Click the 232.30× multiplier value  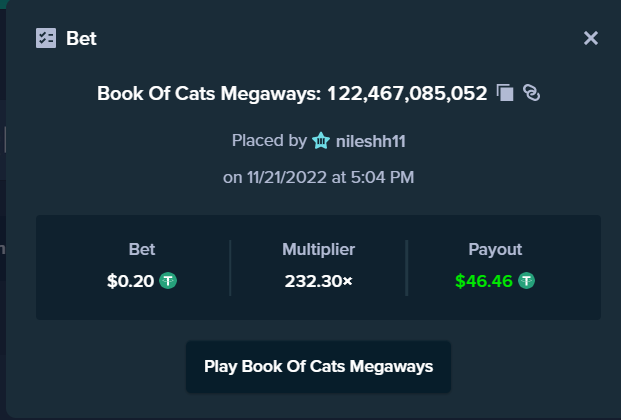(318, 281)
